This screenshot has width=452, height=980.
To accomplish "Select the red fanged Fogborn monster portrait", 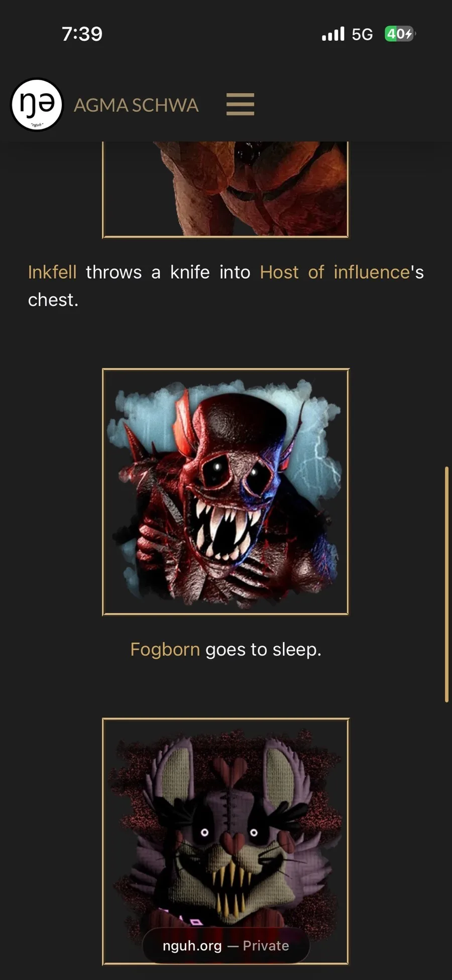I will coord(225,492).
